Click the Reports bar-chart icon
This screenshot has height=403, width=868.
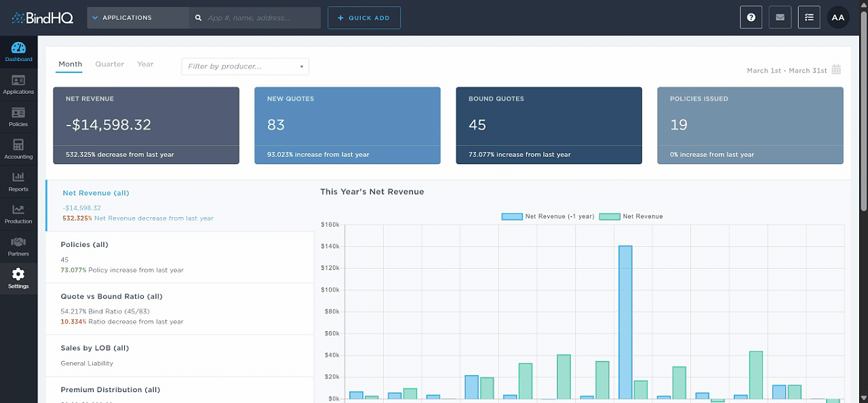point(18,177)
